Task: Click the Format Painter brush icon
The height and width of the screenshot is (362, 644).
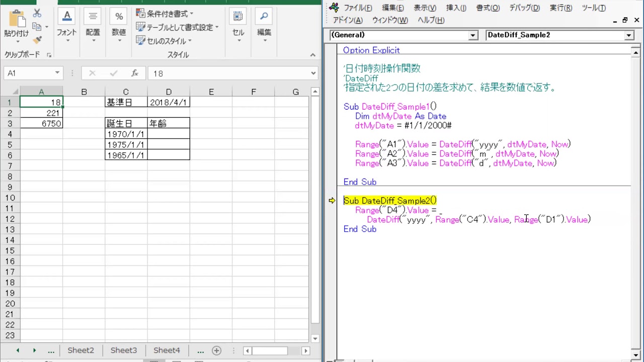Action: (x=37, y=40)
